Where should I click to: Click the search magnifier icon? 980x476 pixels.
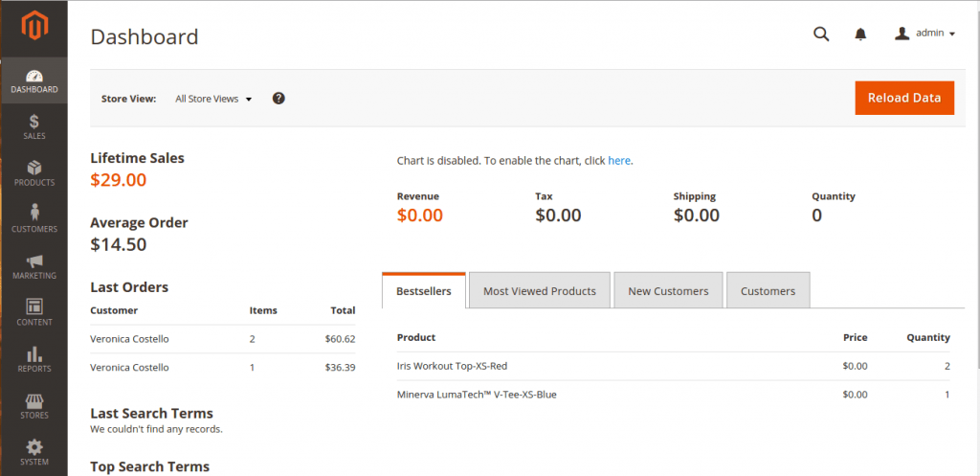coord(821,34)
